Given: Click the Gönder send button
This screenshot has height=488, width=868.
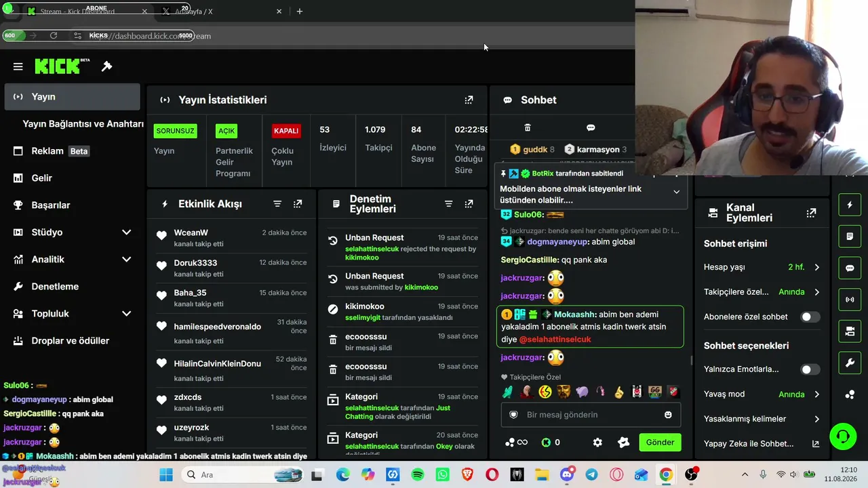Looking at the screenshot, I should coord(660,443).
